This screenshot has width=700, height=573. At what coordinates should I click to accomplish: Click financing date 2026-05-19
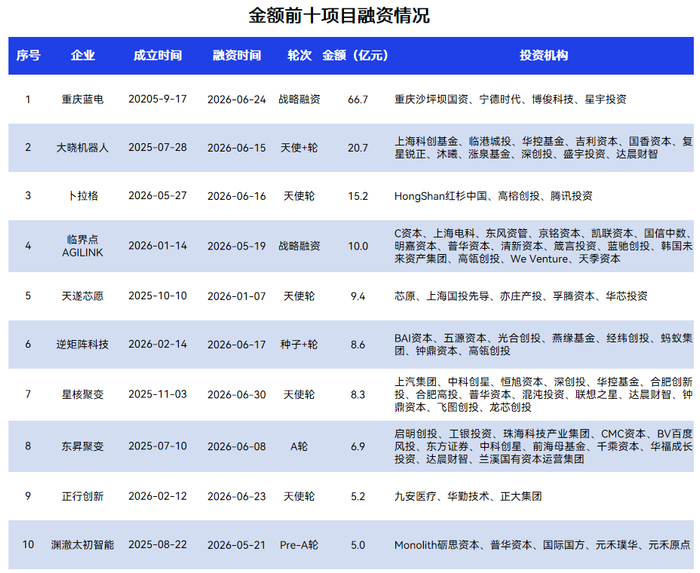point(237,246)
